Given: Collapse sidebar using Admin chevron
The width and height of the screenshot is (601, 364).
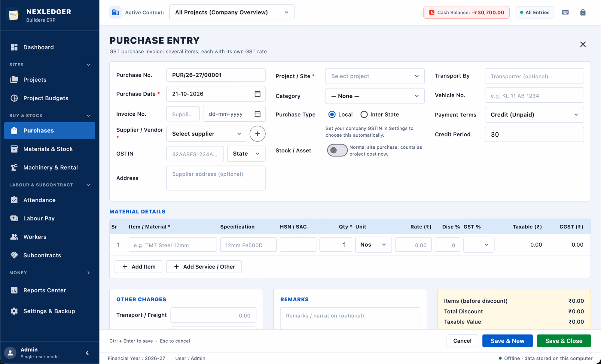Looking at the screenshot, I should coord(87,353).
